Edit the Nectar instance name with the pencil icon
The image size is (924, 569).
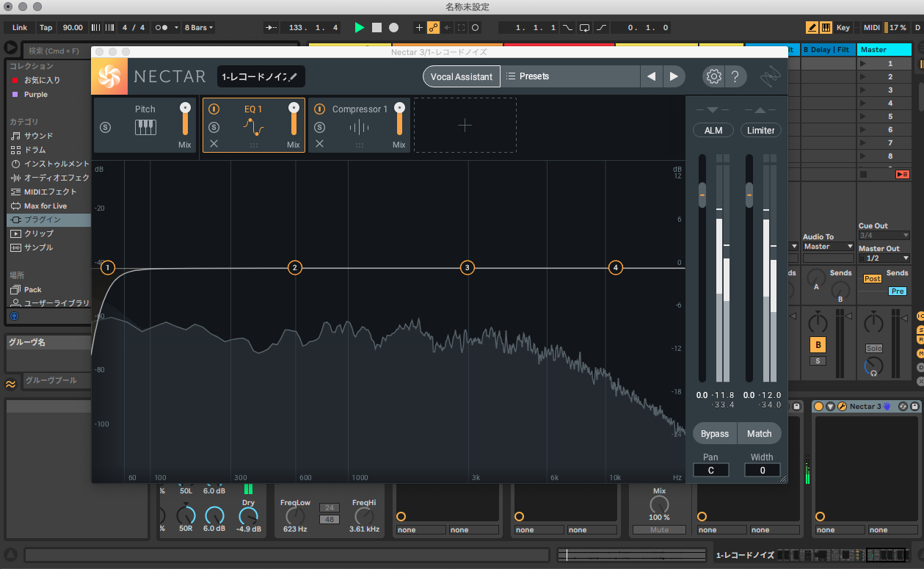pyautogui.click(x=294, y=76)
